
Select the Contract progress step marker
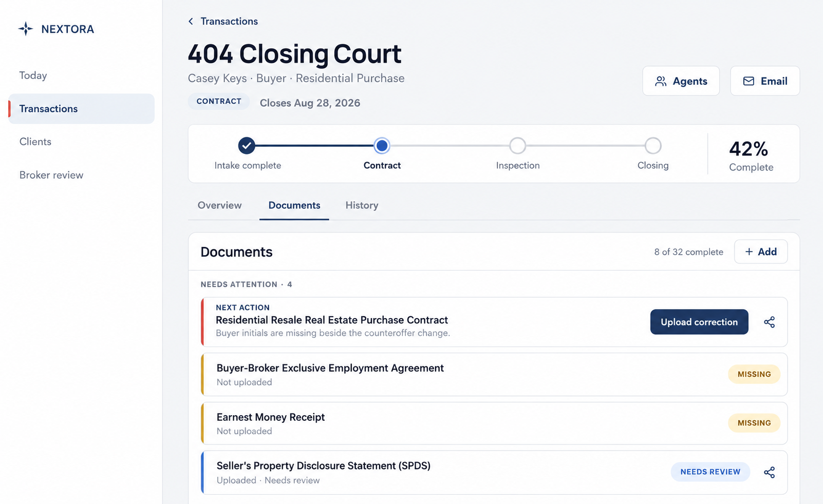pyautogui.click(x=382, y=146)
